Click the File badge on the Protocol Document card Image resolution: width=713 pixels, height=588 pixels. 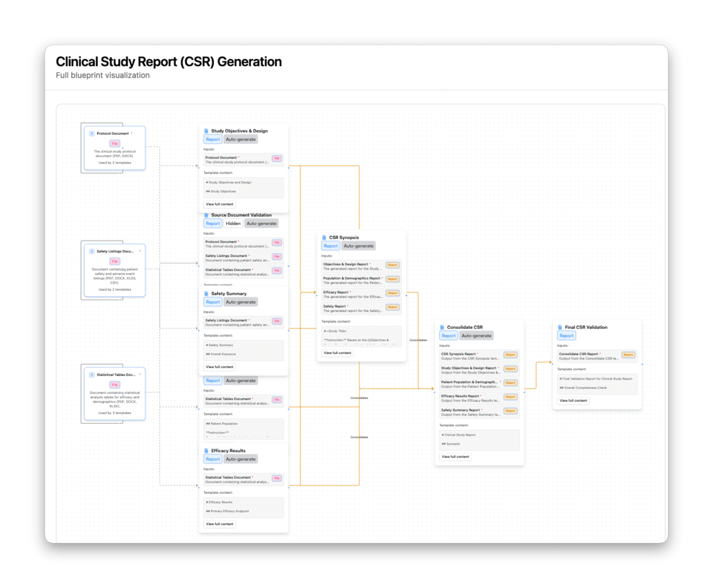coord(115,144)
